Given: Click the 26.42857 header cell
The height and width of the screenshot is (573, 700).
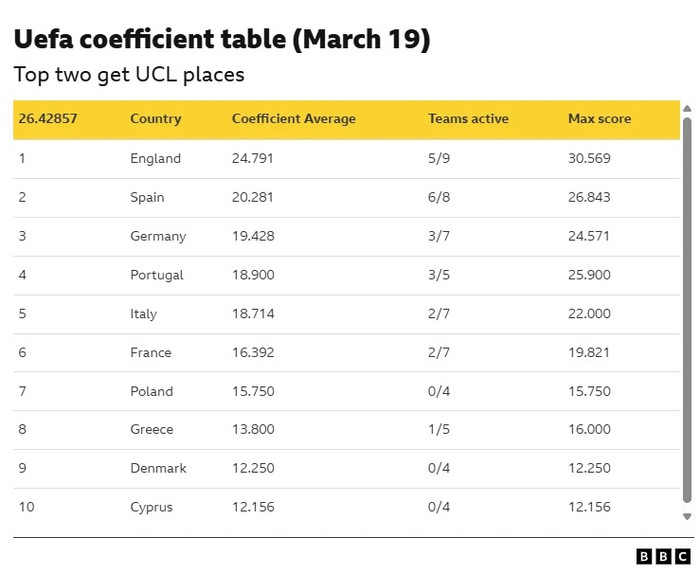Looking at the screenshot, I should tap(48, 119).
